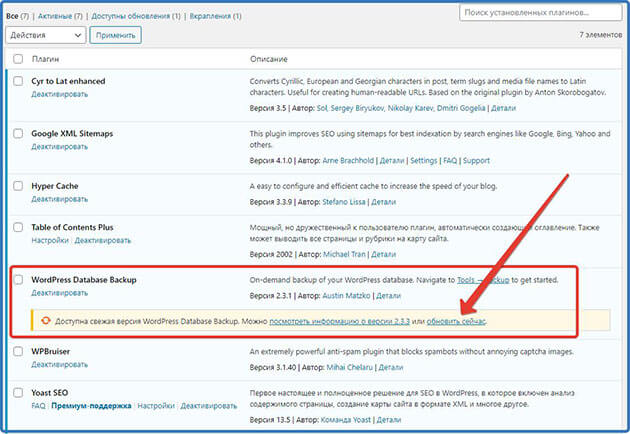Click Деактивировать under WPBruiser
This screenshot has width=630, height=434.
59,364
